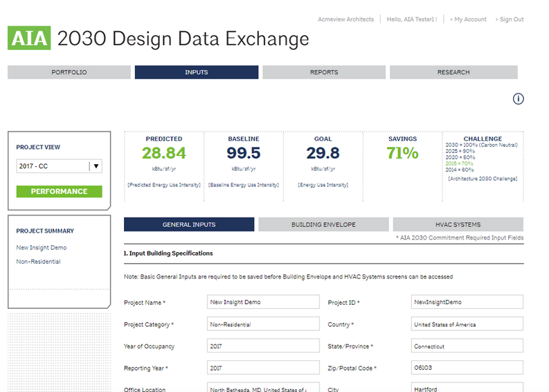Click the AIA logo
This screenshot has width=549, height=392.
pos(29,38)
